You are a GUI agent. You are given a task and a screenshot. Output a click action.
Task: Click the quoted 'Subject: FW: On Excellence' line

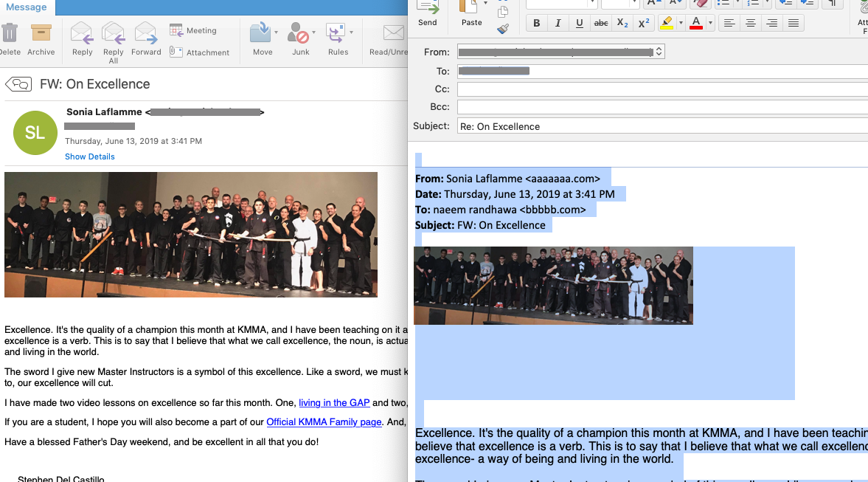pos(480,225)
